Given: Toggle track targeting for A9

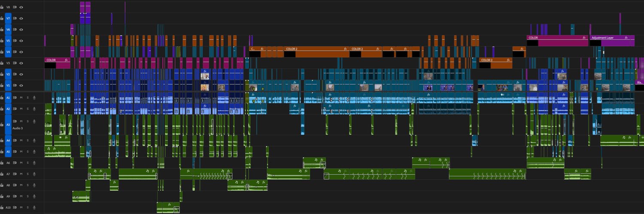Looking at the screenshot, I should coord(8,196).
